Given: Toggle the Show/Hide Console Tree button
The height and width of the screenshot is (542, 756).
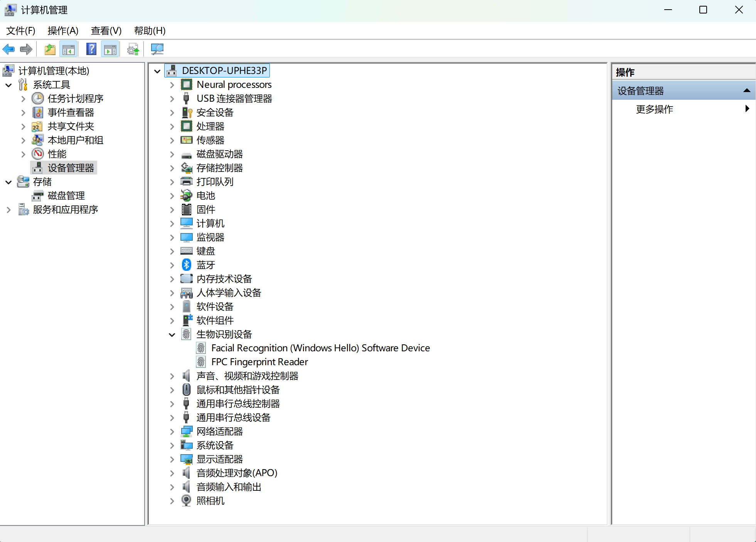Looking at the screenshot, I should (x=69, y=49).
